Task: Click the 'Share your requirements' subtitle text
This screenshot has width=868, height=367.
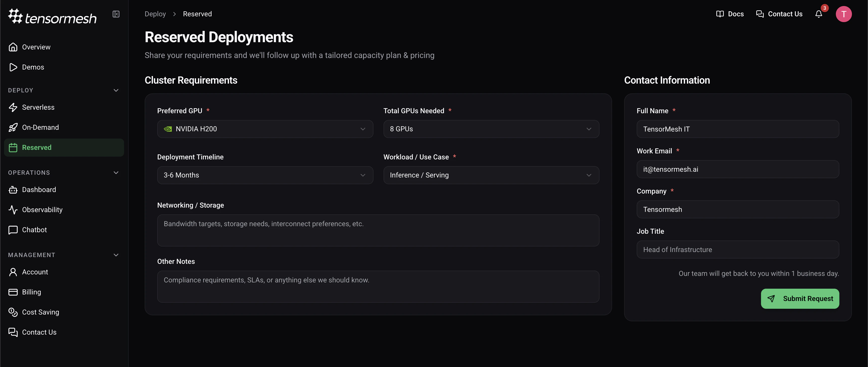Action: tap(289, 55)
